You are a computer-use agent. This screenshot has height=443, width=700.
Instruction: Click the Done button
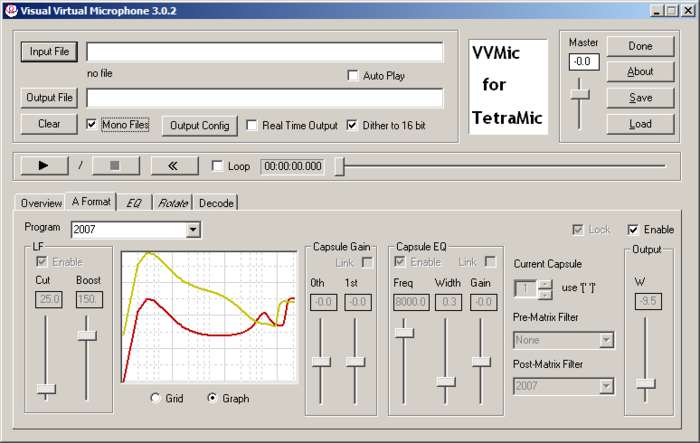click(640, 46)
